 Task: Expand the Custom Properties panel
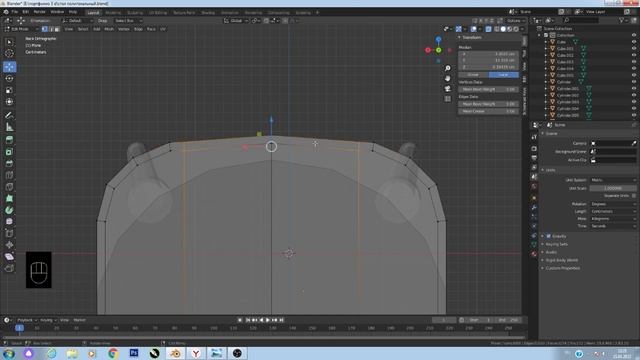point(562,268)
